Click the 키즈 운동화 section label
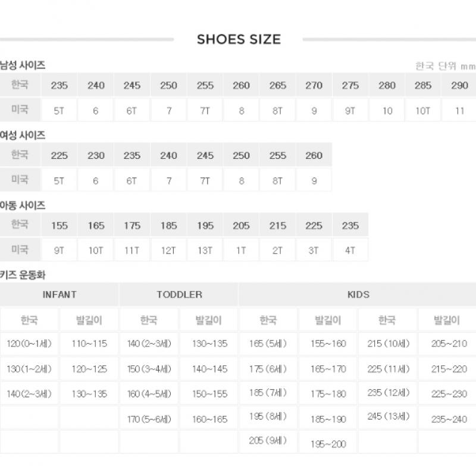This screenshot has height=476, width=476. point(23,275)
